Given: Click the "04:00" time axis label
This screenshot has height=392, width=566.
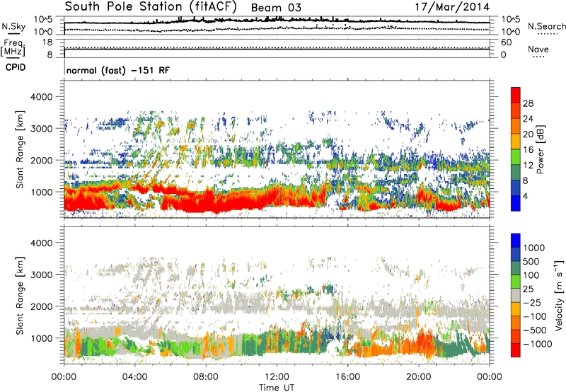Looking at the screenshot, I should pyautogui.click(x=134, y=377).
